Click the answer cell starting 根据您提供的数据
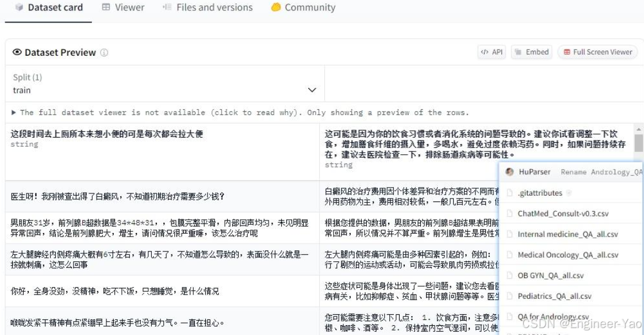 [409, 228]
